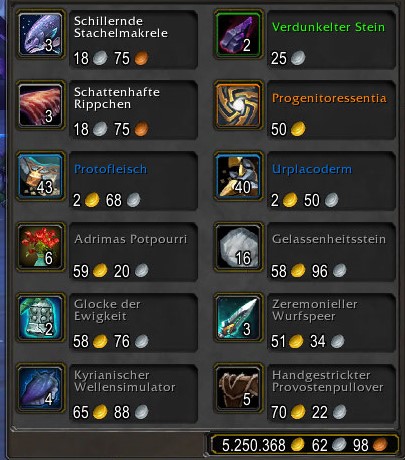This screenshot has height=460, width=405.
Task: Click the Protofleisch item icon
Action: click(x=40, y=176)
